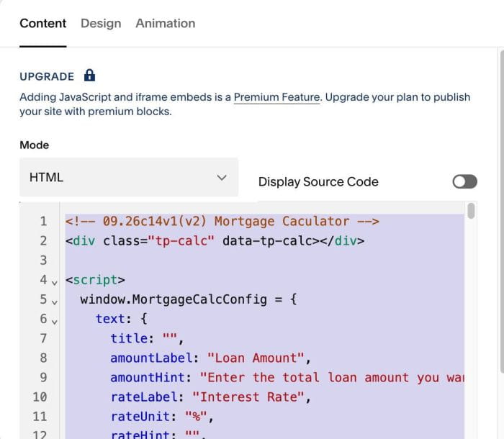The image size is (504, 439).
Task: Click the lock icon beside UPGRADE
Action: pyautogui.click(x=89, y=76)
